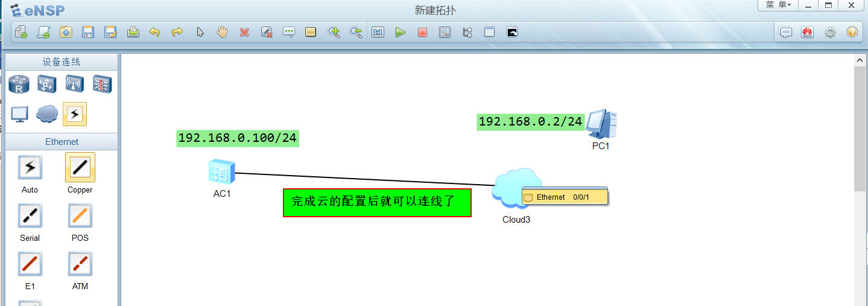Select the highlighted connection cable category
The image size is (868, 306).
tap(74, 113)
